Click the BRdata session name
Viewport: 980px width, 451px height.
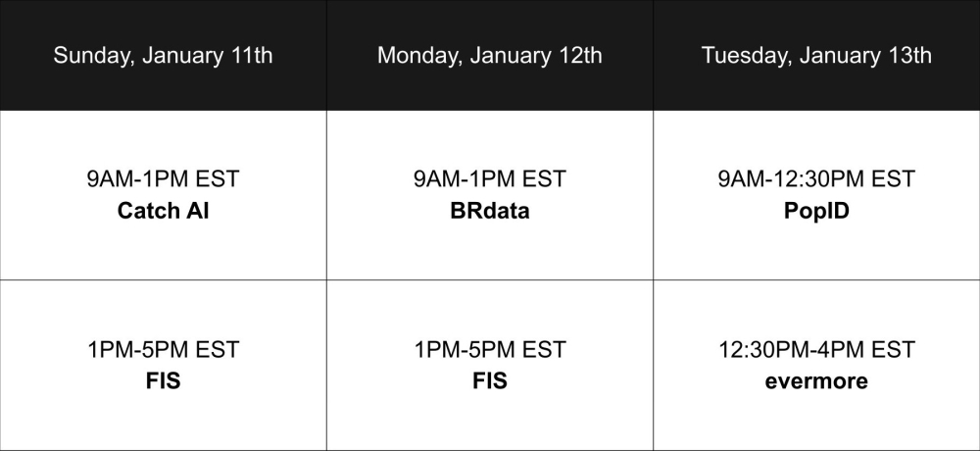tap(489, 211)
